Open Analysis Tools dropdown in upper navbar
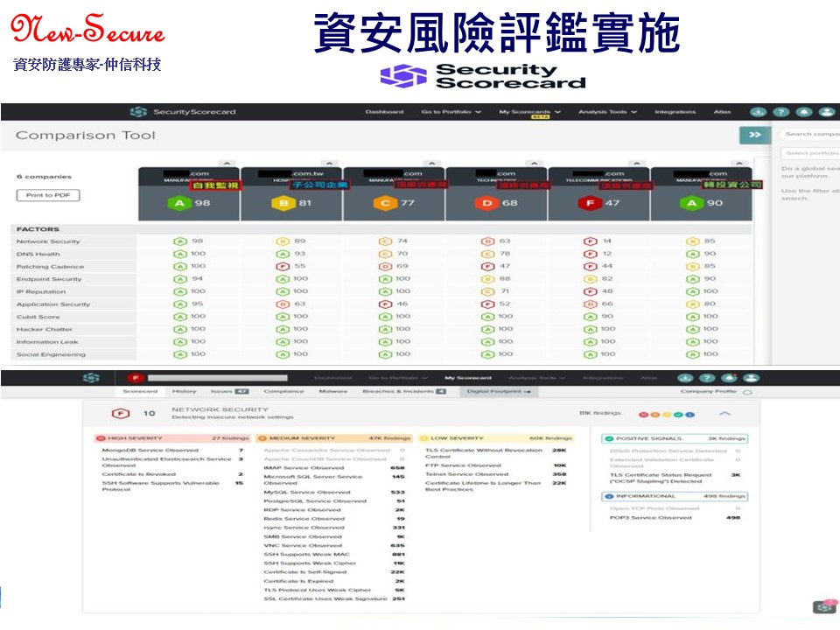The height and width of the screenshot is (630, 840). point(607,112)
